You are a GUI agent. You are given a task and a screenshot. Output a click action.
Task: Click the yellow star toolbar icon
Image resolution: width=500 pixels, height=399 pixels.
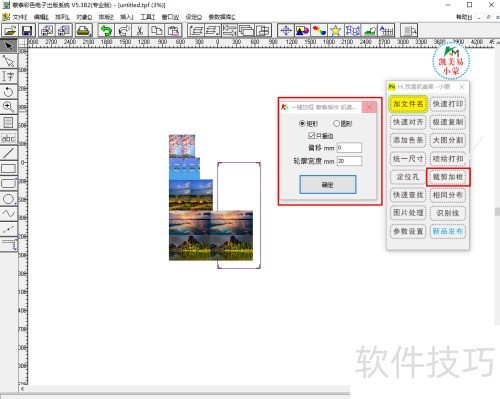(336, 31)
